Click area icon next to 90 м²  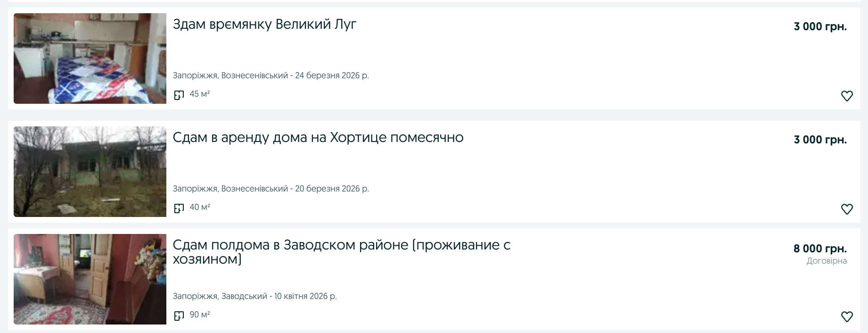(x=179, y=316)
